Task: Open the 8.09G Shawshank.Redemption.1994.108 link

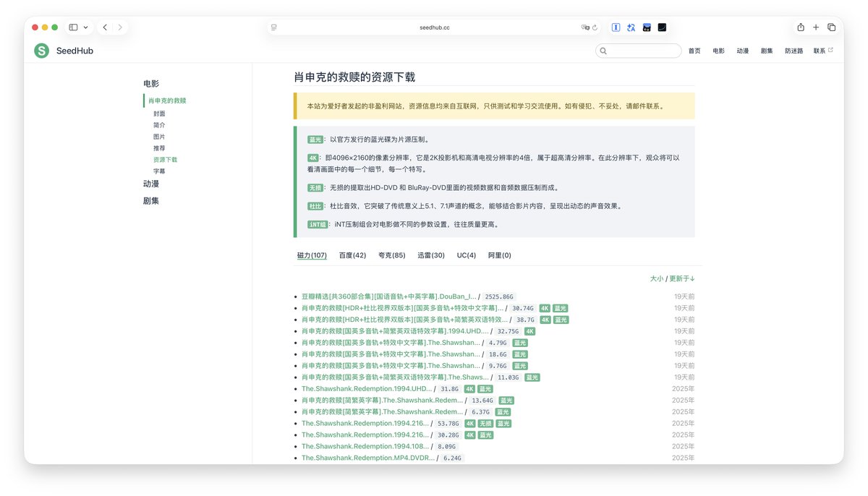Action: coord(365,447)
